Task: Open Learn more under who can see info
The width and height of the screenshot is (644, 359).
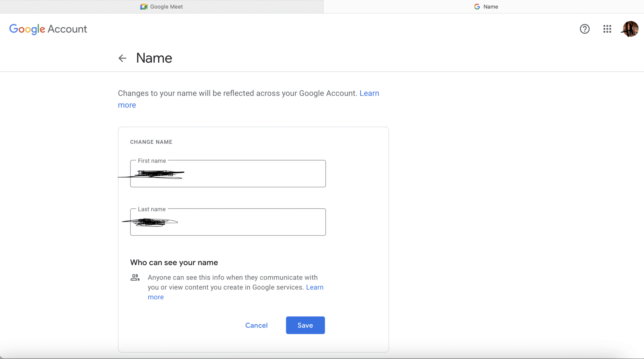Action: tap(314, 287)
